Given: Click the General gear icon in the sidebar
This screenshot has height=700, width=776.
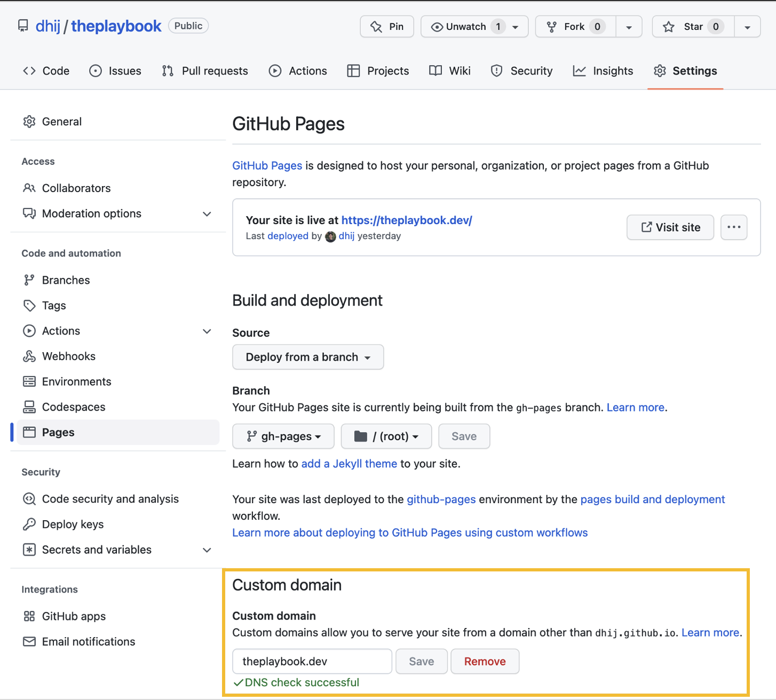Looking at the screenshot, I should (x=29, y=122).
